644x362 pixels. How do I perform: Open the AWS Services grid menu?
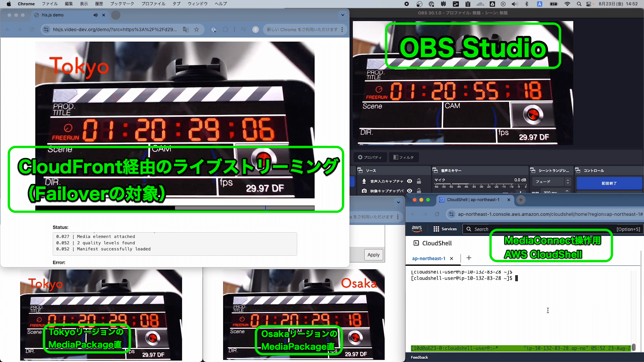click(445, 229)
